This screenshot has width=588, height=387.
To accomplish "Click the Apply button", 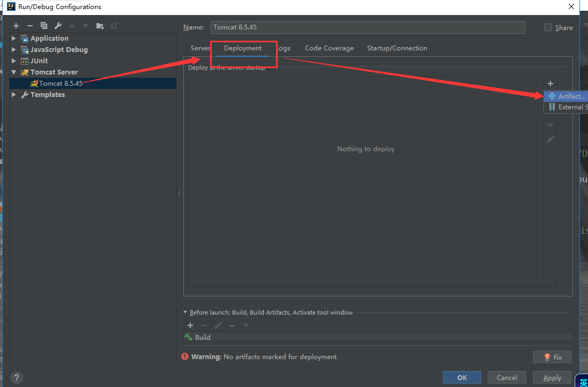I will click(x=552, y=378).
